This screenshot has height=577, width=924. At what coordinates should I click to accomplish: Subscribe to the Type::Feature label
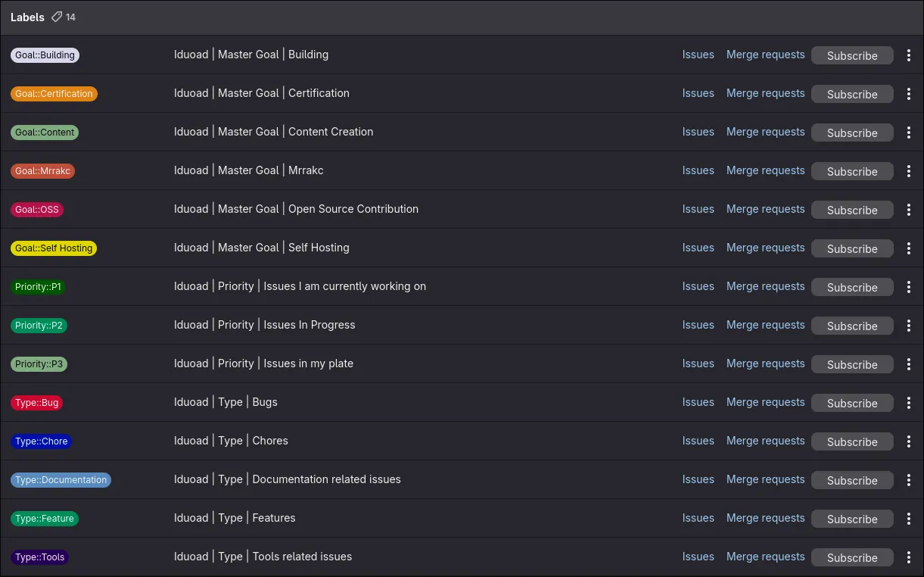pos(851,519)
